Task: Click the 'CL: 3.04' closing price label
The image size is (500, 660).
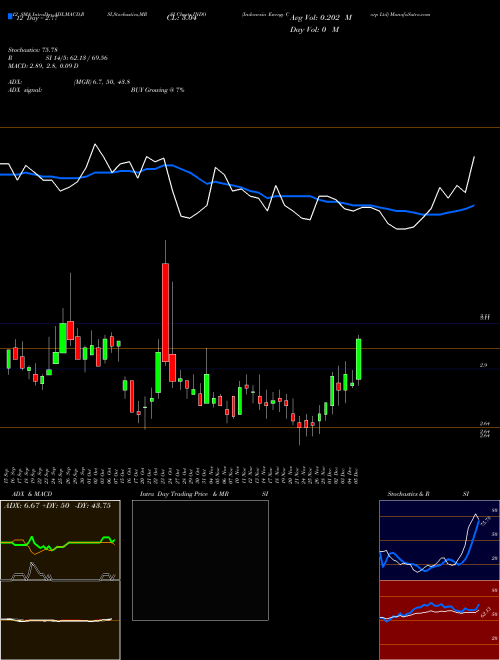Action: pyautogui.click(x=182, y=18)
